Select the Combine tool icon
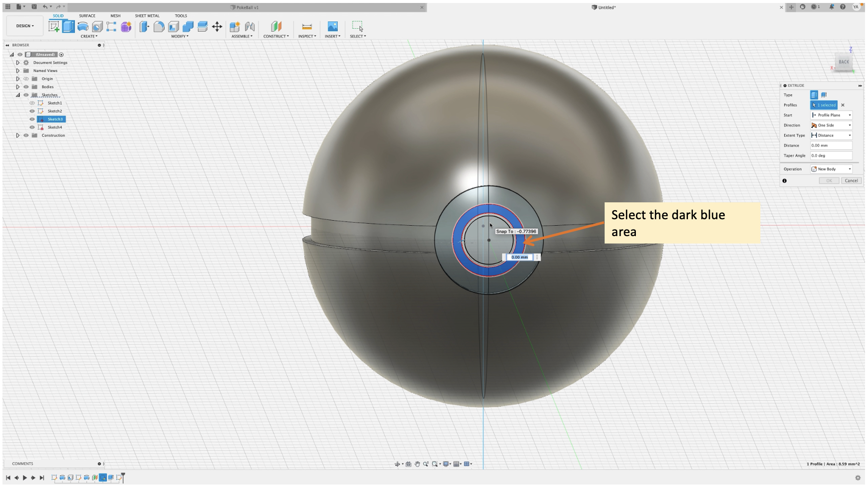 (188, 26)
